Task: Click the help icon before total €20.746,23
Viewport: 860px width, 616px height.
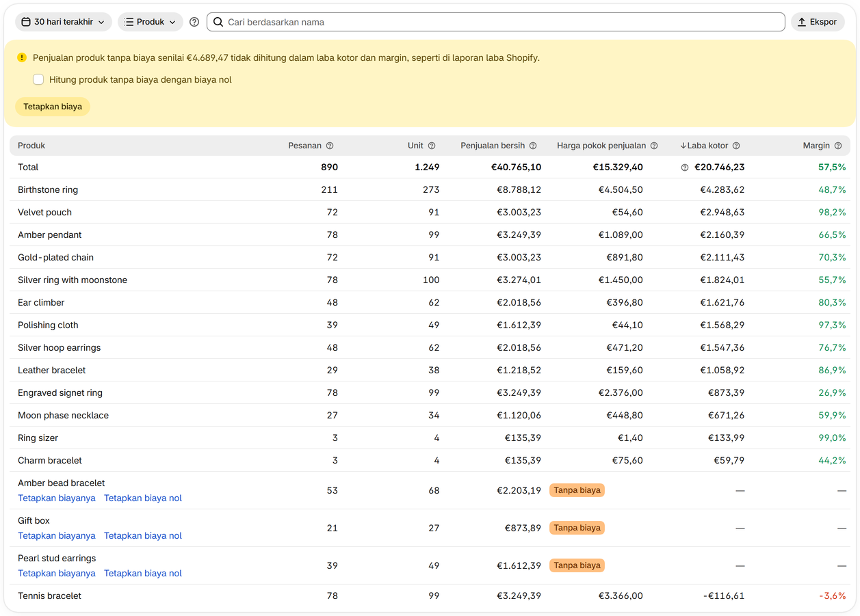Action: click(685, 168)
